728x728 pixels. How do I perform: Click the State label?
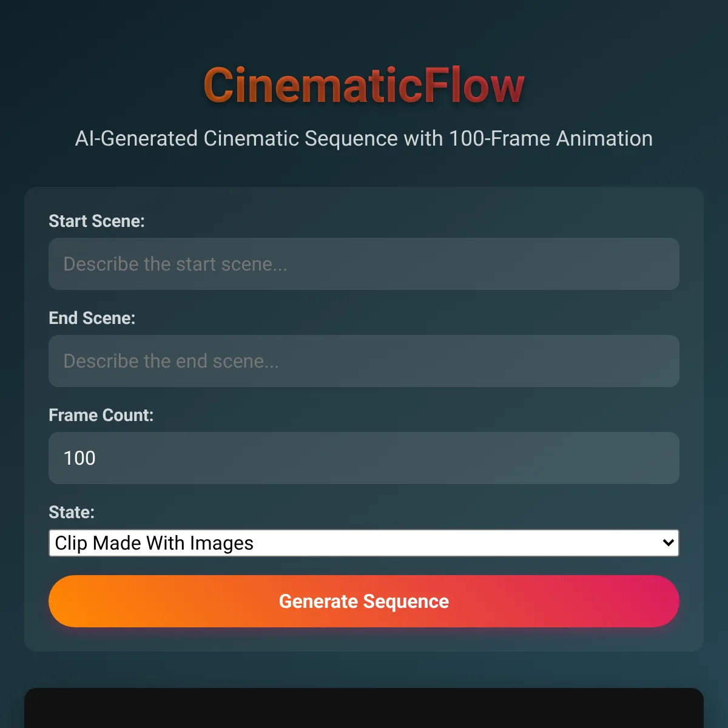tap(72, 512)
